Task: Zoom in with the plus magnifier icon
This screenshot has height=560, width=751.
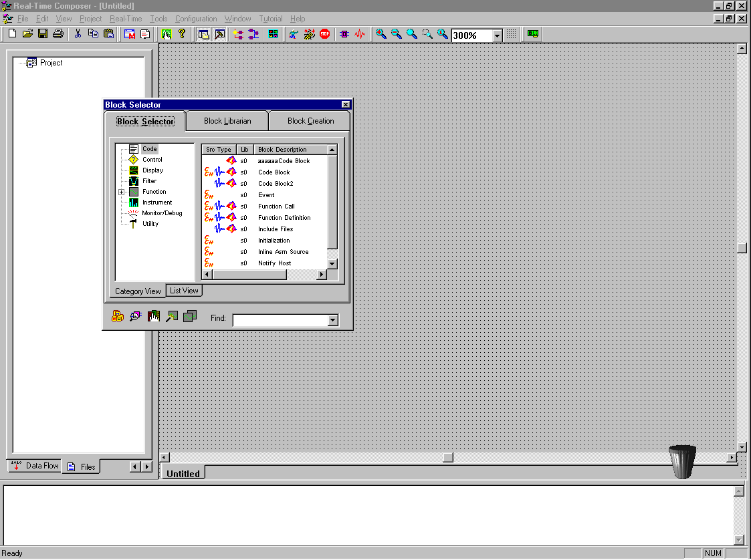Action: 381,34
